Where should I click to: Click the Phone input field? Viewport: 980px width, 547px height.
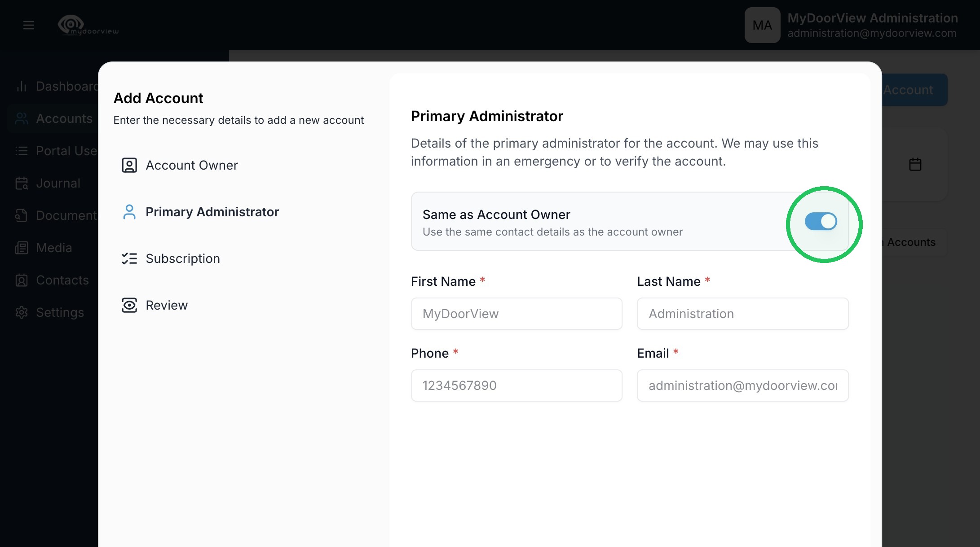(x=516, y=385)
